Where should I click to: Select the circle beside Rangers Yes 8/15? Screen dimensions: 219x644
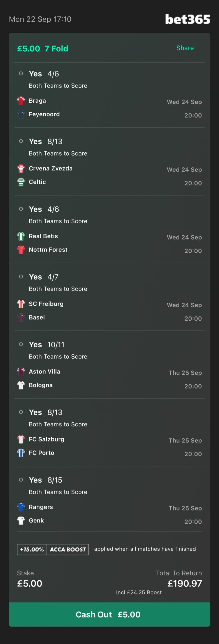tap(21, 480)
